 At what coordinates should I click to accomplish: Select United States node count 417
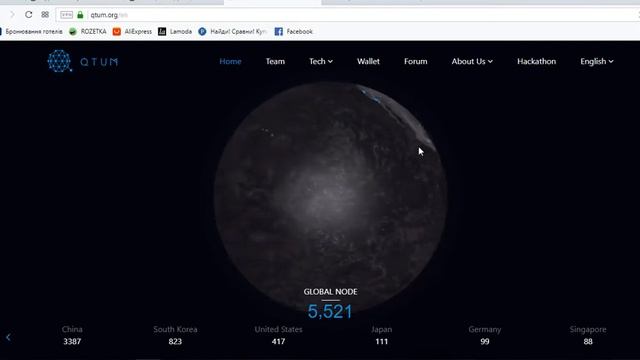pyautogui.click(x=278, y=341)
